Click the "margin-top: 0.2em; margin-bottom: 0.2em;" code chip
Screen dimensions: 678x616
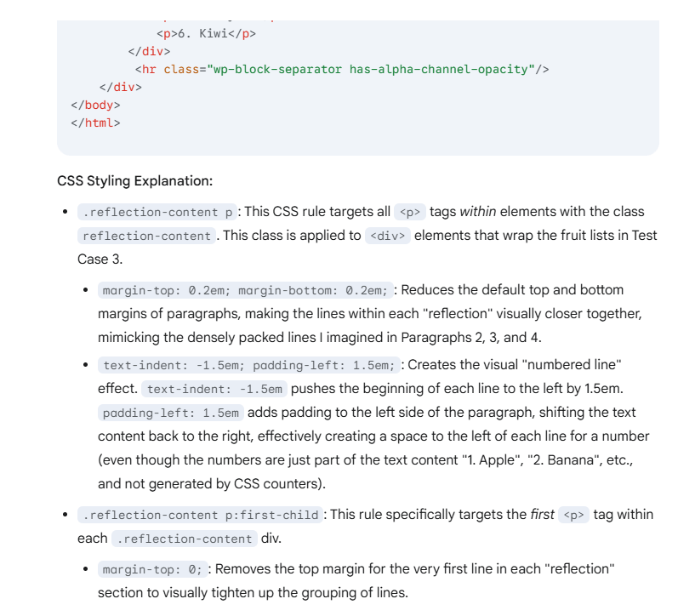point(246,290)
